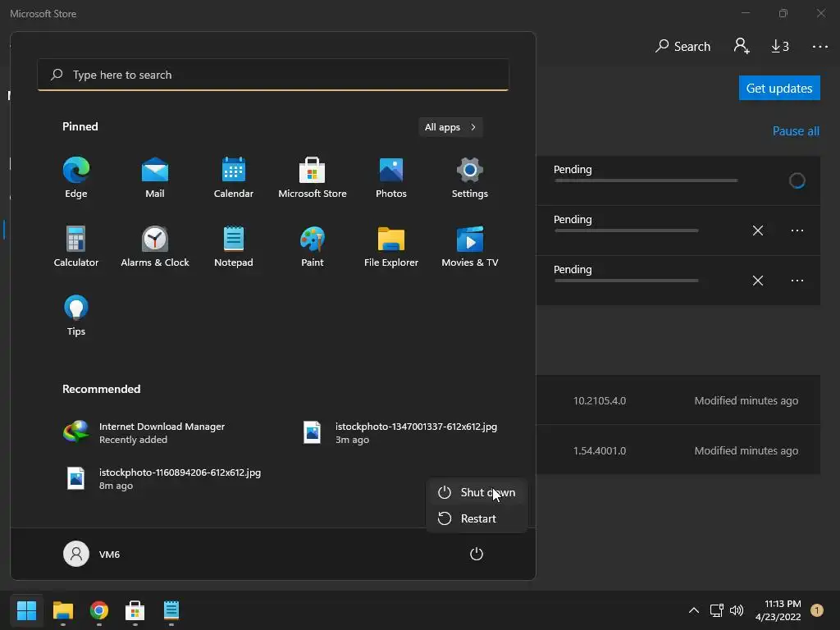Click second Pending download progress bar
840x630 pixels.
click(626, 231)
